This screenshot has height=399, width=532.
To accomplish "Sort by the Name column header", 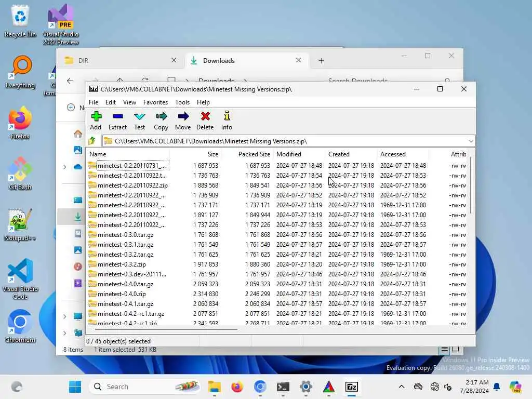I will 128,154.
